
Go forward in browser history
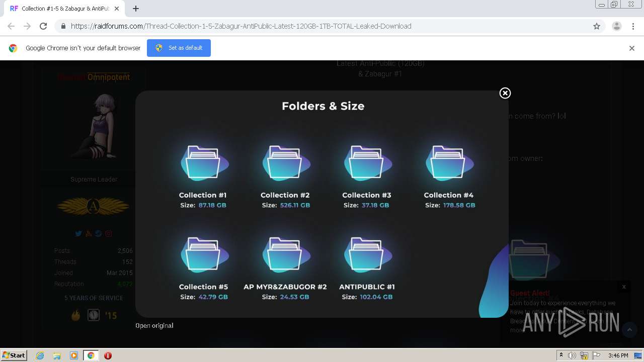[27, 26]
